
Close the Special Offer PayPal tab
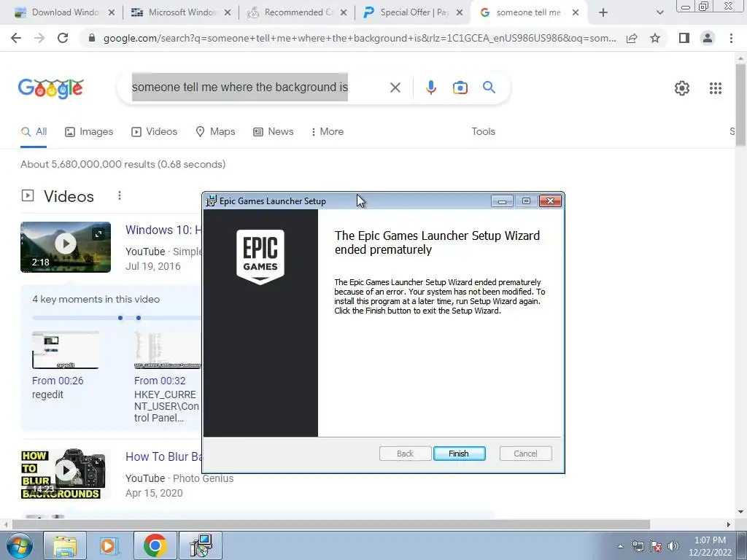460,12
